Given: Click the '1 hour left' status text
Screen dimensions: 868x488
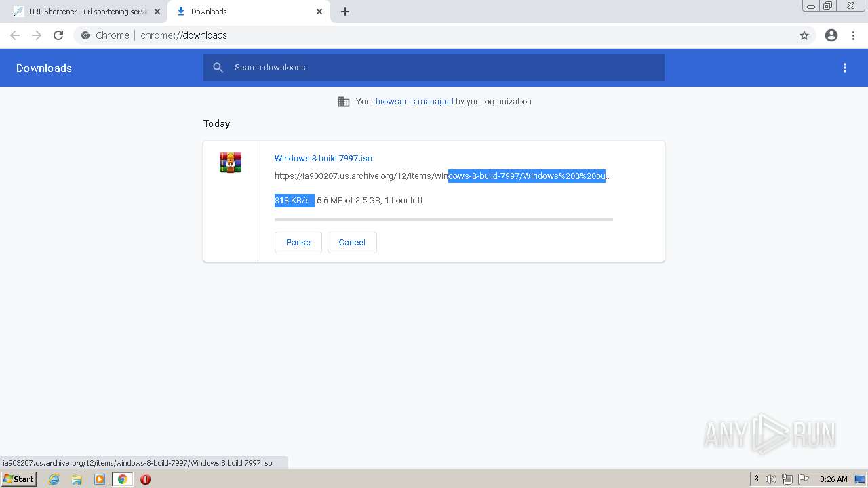Looking at the screenshot, I should (404, 201).
